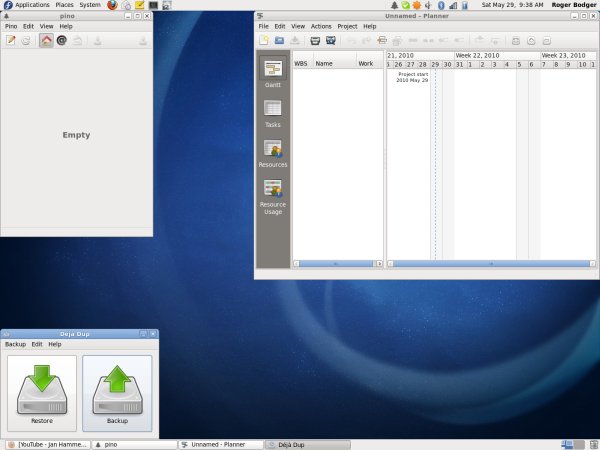Image resolution: width=600 pixels, height=450 pixels.
Task: Click the Home timeline icon in pino
Action: pos(46,40)
